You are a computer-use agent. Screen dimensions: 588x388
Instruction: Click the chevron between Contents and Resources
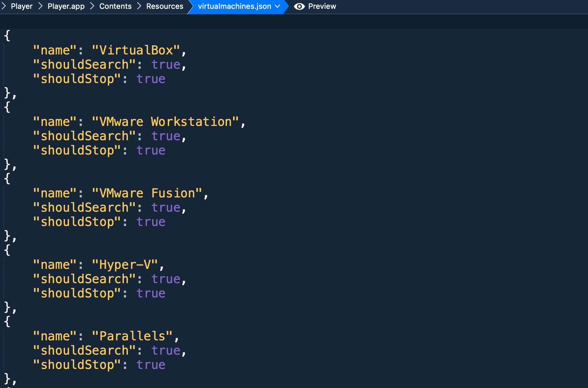139,6
